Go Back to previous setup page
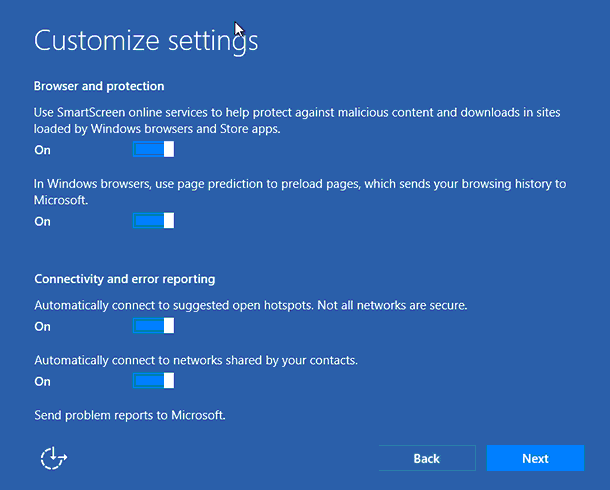Image resolution: width=610 pixels, height=490 pixels. [x=427, y=458]
